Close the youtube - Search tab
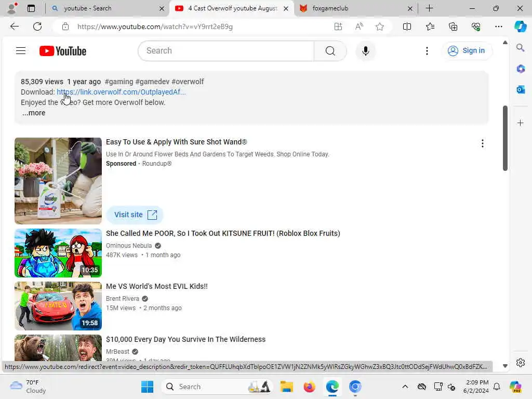Image resolution: width=532 pixels, height=399 pixels. (162, 8)
